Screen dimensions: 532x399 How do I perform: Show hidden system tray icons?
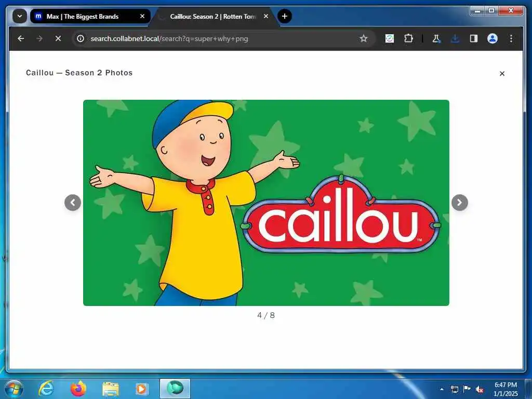click(x=442, y=389)
